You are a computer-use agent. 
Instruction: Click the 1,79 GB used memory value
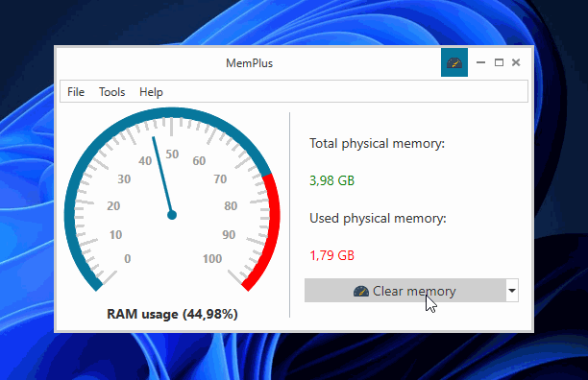point(331,255)
